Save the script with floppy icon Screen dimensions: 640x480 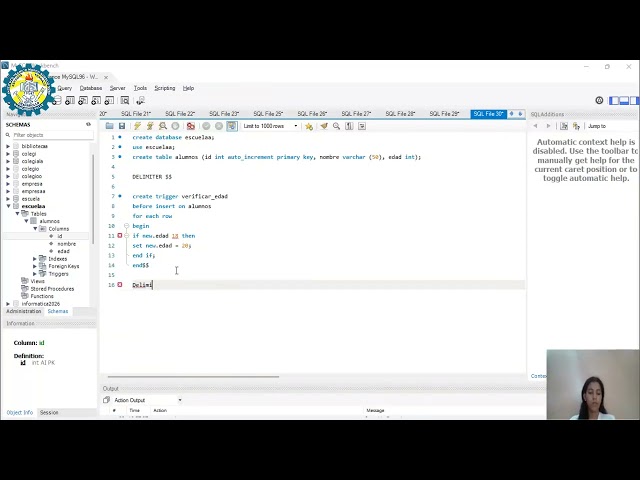(x=122, y=126)
